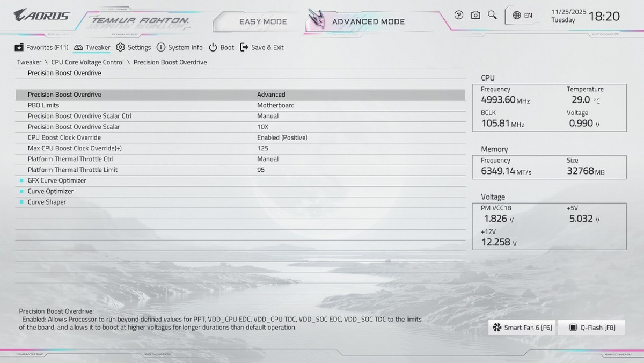Click the Precision Boost Overdrive section heading
This screenshot has height=363, width=644.
(x=64, y=73)
